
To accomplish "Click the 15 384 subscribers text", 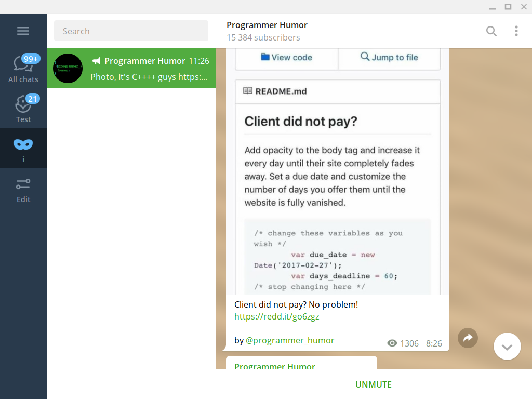I will [x=263, y=37].
